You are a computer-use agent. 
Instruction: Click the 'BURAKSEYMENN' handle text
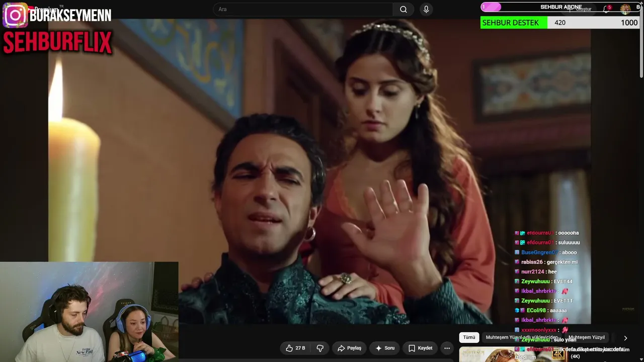tap(70, 15)
